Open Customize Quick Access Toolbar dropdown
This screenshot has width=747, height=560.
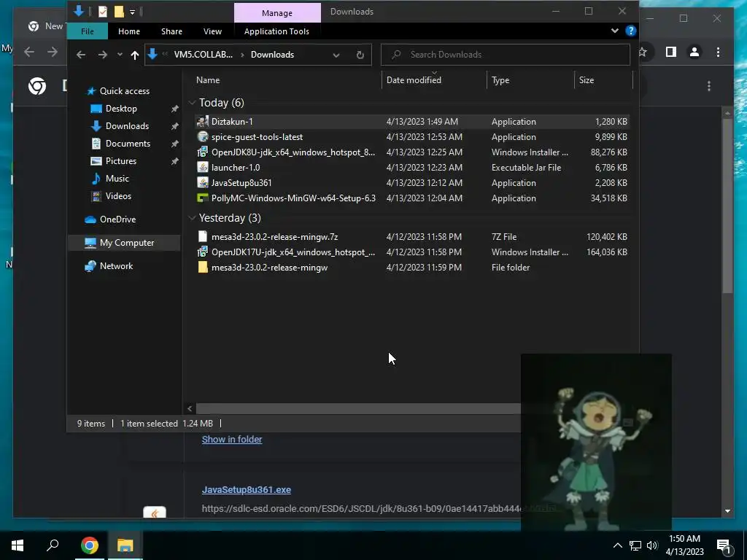point(133,12)
